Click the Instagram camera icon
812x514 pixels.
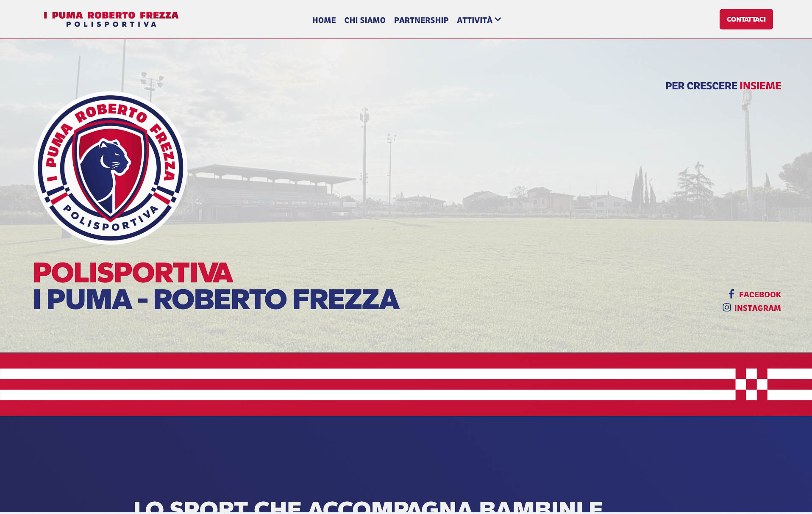[726, 307]
